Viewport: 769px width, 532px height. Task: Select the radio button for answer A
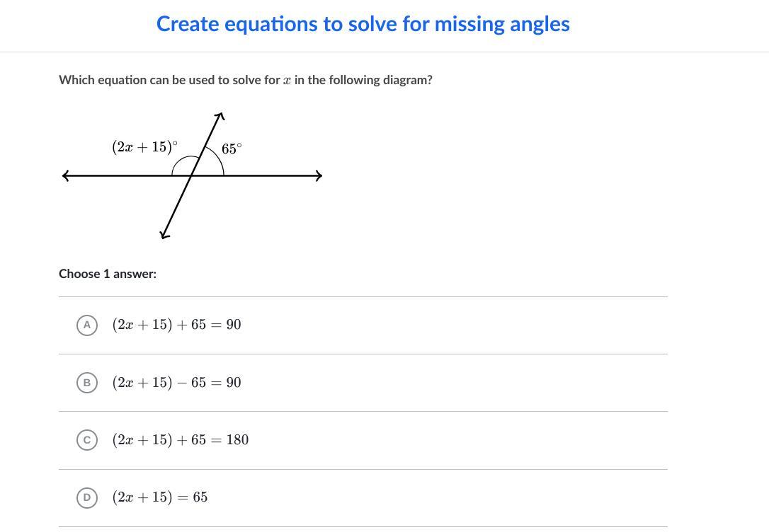pyautogui.click(x=86, y=325)
